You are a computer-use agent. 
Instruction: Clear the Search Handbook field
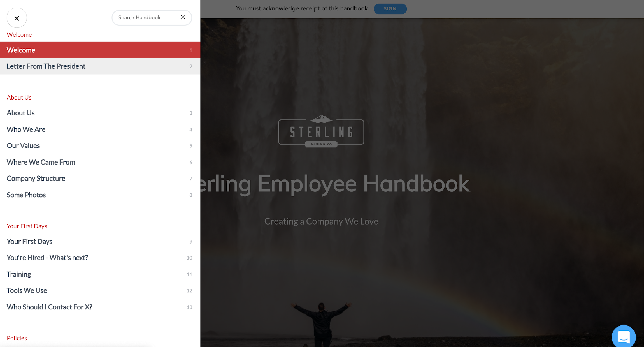point(183,17)
